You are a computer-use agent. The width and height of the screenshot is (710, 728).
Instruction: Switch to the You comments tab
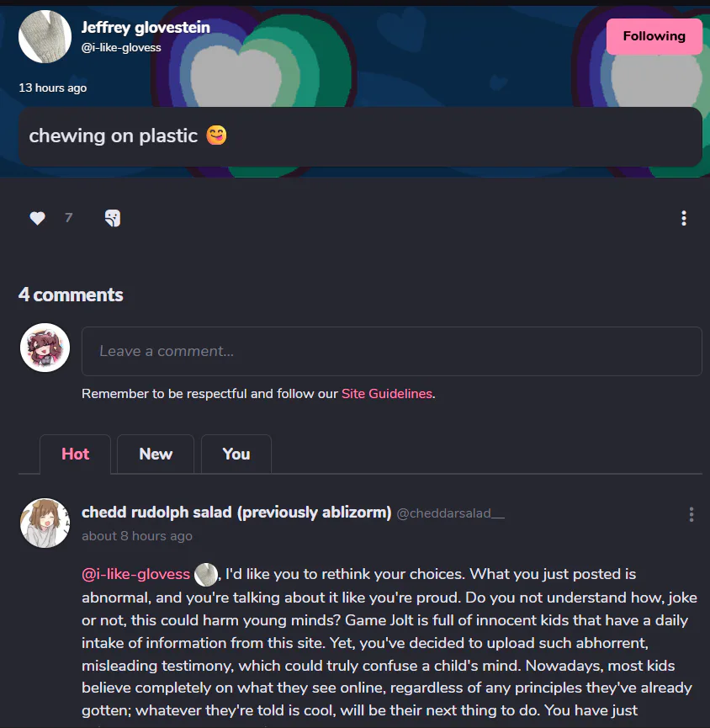click(236, 454)
